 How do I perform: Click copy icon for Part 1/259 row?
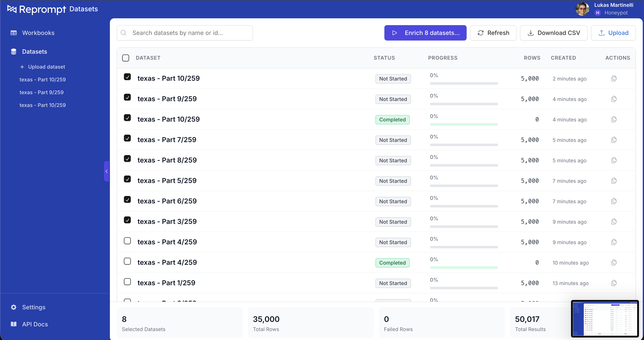[x=614, y=283]
